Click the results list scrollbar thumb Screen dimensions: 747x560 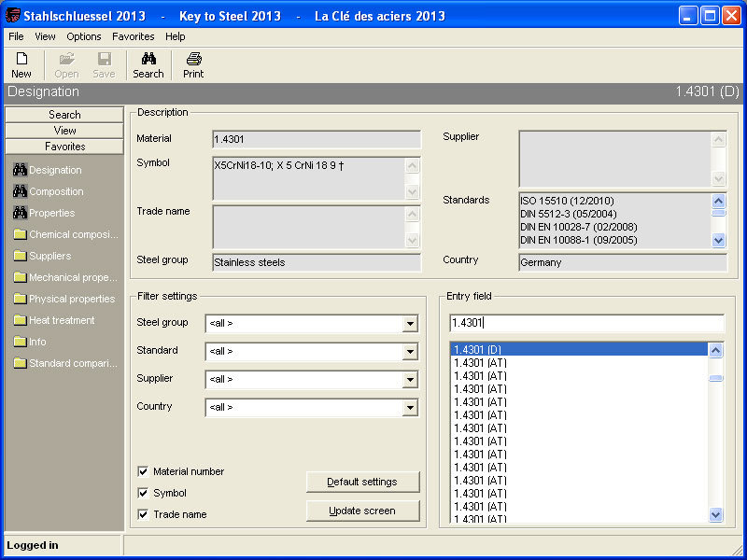click(716, 379)
